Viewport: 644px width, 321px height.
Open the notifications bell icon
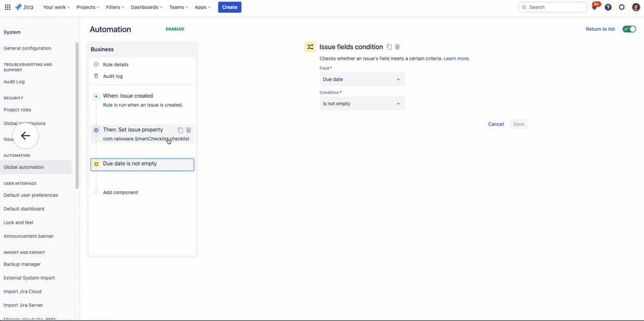point(594,7)
